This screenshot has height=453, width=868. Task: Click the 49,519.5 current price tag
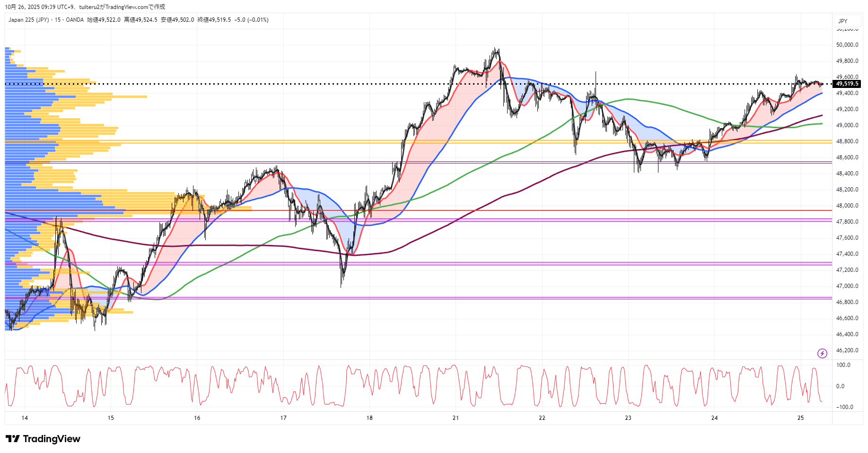(847, 84)
